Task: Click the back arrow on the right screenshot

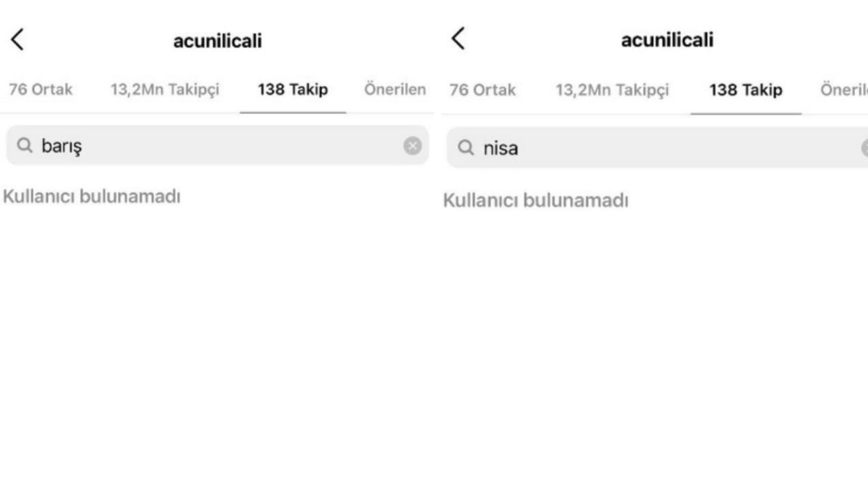Action: coord(459,39)
